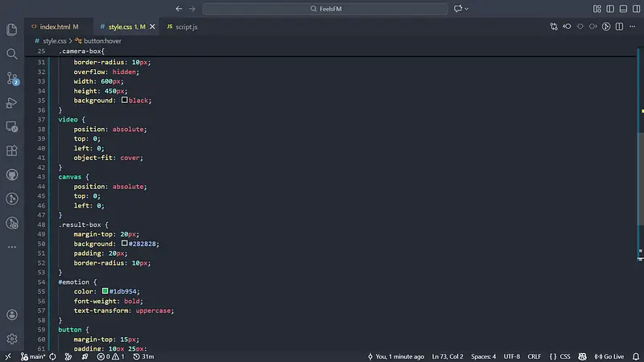Open the Accounts menu icon
The height and width of the screenshot is (362, 644).
pyautogui.click(x=12, y=315)
